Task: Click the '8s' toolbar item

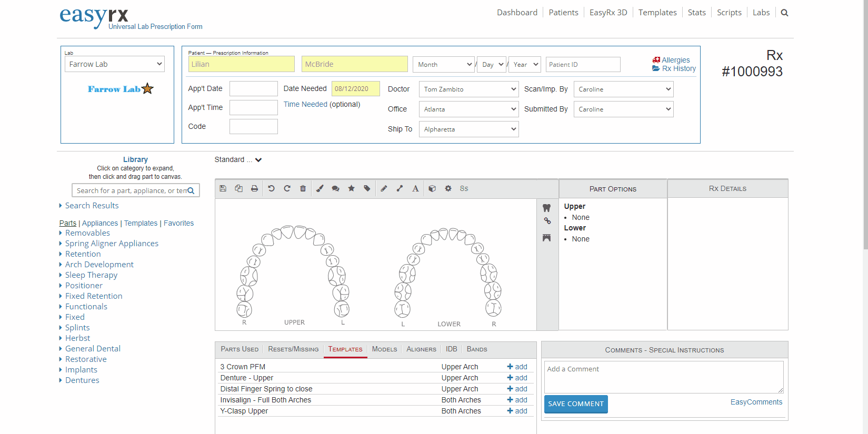Action: [464, 188]
